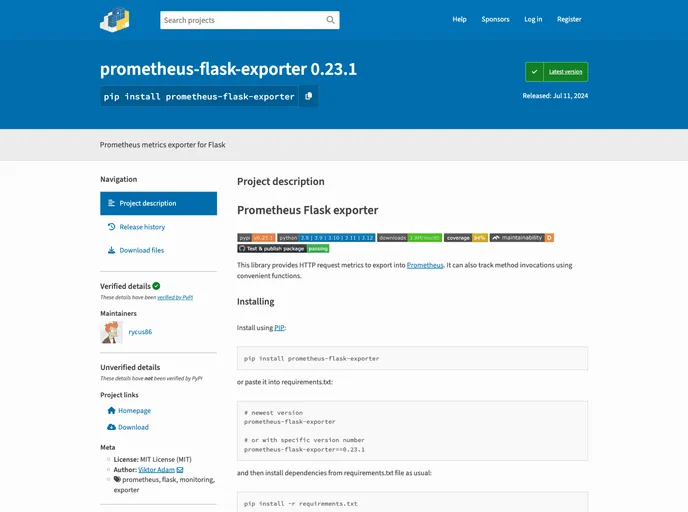The height and width of the screenshot is (512, 688).
Task: Click the cloud Download icon
Action: click(111, 427)
